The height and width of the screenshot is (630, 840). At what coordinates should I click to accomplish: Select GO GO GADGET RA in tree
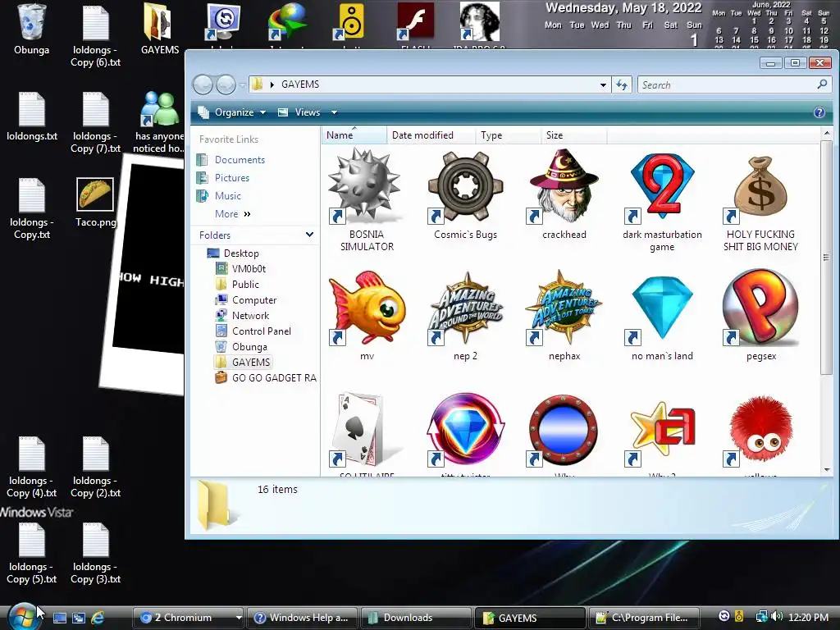point(274,377)
